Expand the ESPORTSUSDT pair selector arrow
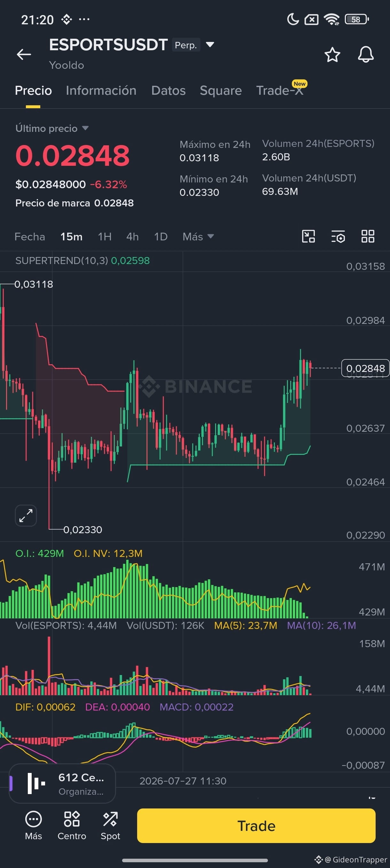This screenshot has height=868, width=390. point(210,44)
